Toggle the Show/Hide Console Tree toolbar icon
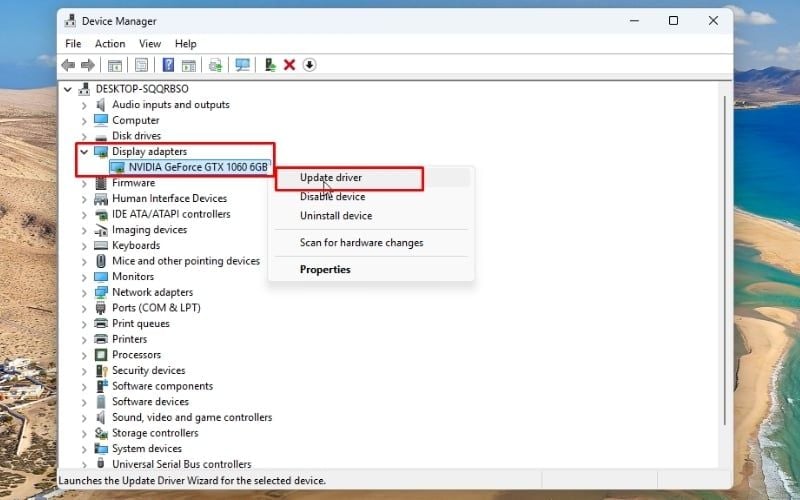The image size is (800, 500). pos(114,65)
